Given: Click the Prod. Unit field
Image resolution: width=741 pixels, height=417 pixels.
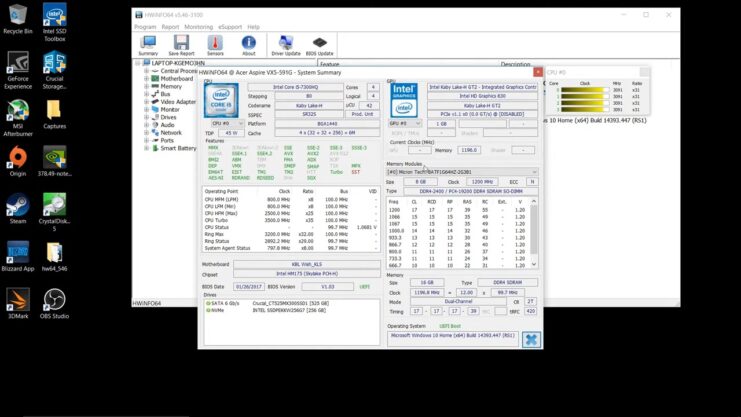Looking at the screenshot, I should coord(362,114).
